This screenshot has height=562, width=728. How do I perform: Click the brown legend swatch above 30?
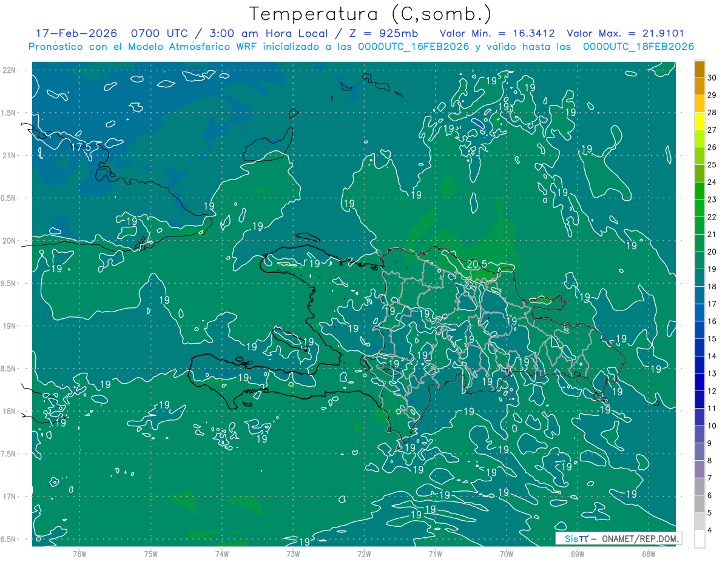(699, 69)
